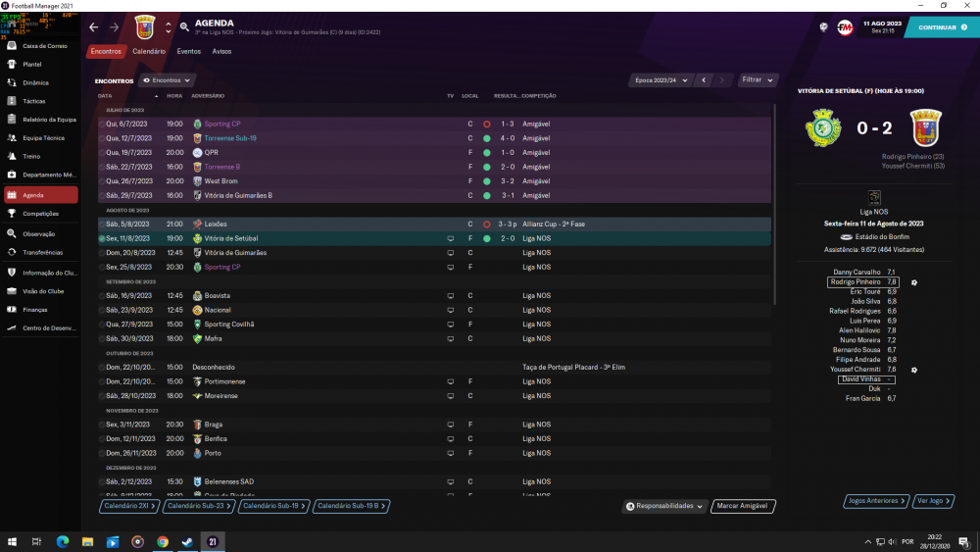
Task: Click the CONTINUAR button
Action: pyautogui.click(x=942, y=27)
